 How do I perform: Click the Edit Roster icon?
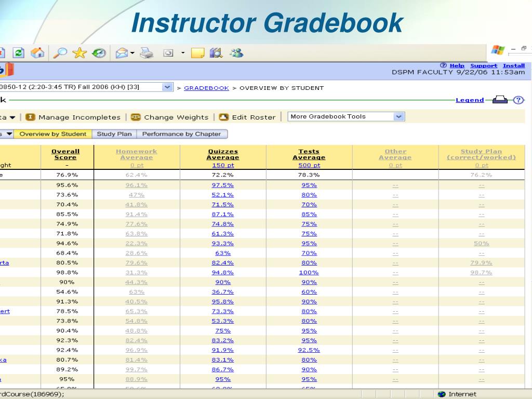[x=223, y=117]
